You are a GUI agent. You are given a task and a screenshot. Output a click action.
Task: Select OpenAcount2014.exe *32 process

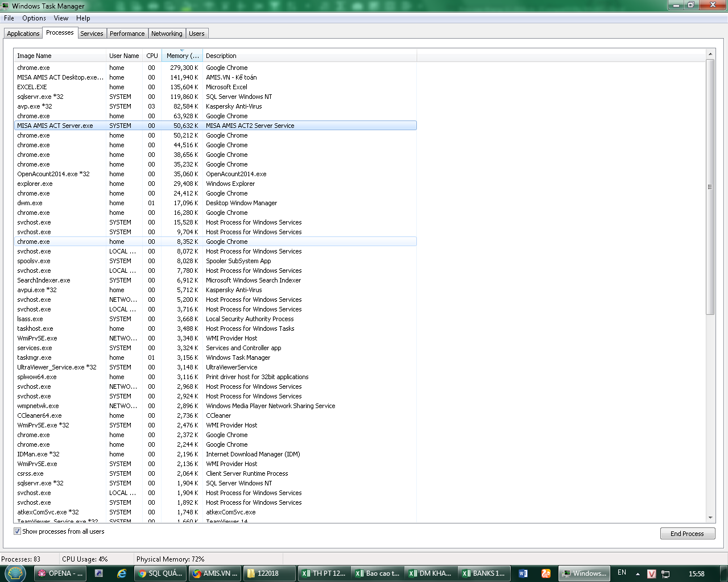coord(216,174)
